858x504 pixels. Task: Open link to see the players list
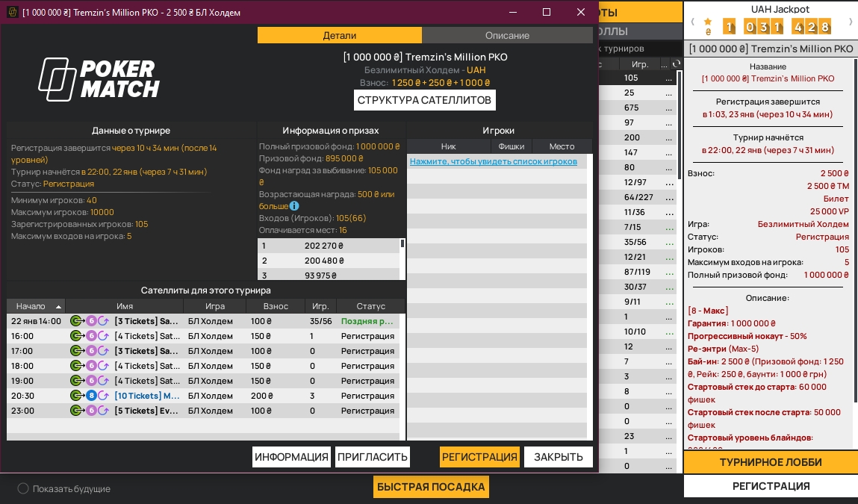click(x=493, y=161)
